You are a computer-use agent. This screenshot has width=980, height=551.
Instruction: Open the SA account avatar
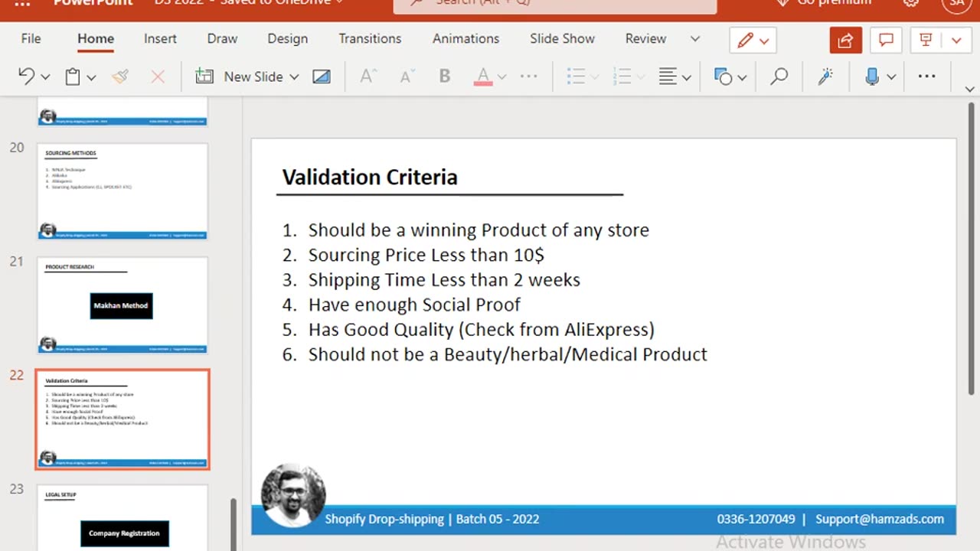(x=956, y=4)
